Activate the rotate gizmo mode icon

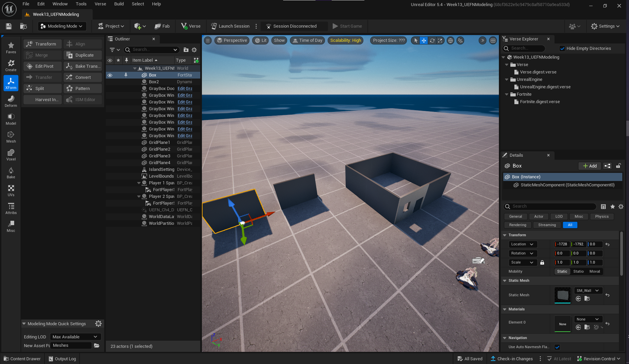coord(432,40)
